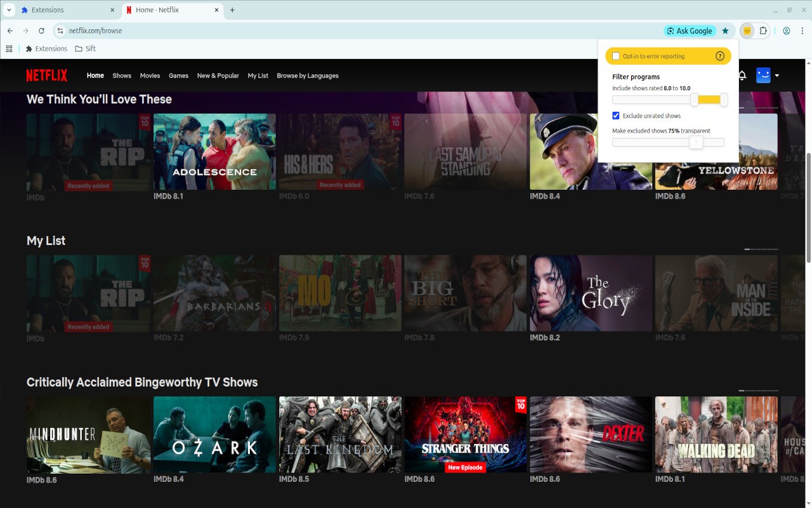Open the Barbarians thumbnail in My List
812x508 pixels.
[214, 293]
